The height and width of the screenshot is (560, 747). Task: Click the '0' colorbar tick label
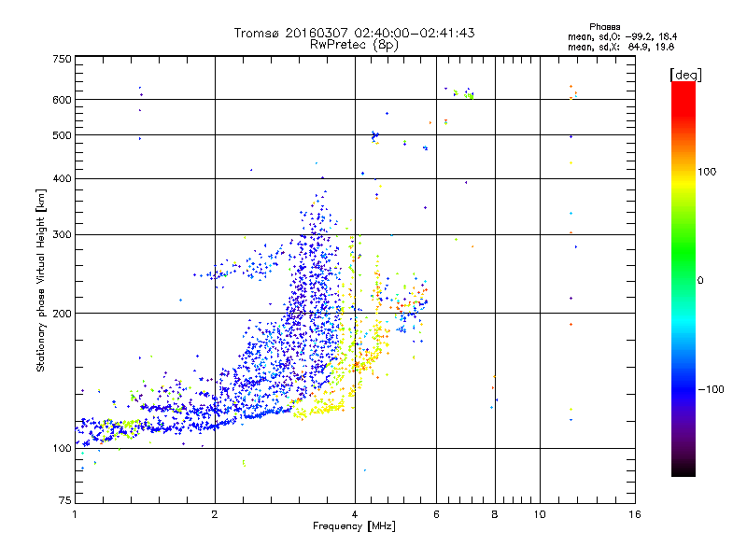(699, 281)
